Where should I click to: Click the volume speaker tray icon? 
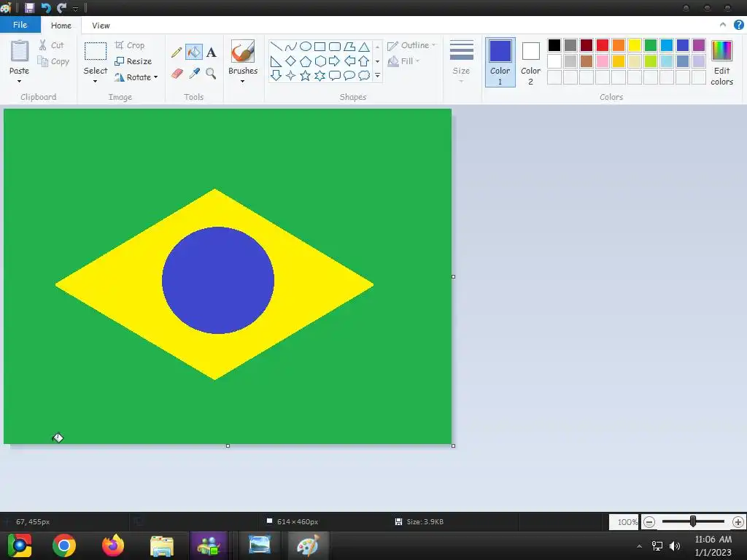(x=675, y=545)
